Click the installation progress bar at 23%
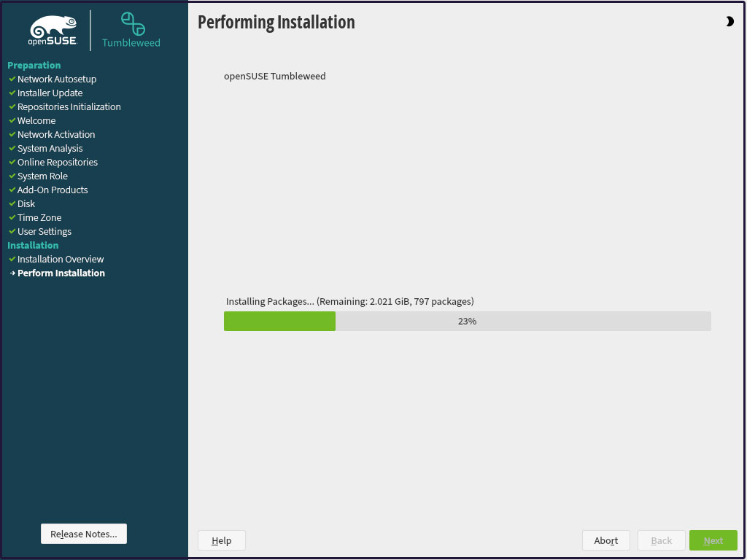Screen dimensions: 747x560 click(468, 321)
